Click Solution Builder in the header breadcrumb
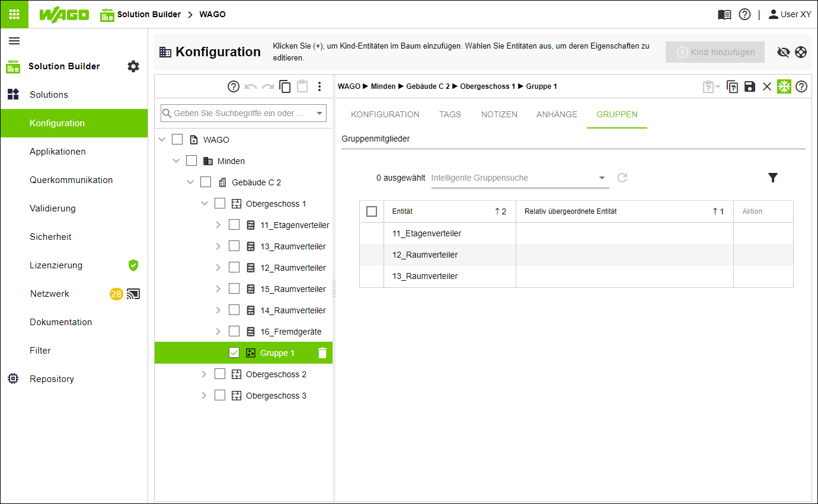This screenshot has height=504, width=818. click(x=149, y=14)
